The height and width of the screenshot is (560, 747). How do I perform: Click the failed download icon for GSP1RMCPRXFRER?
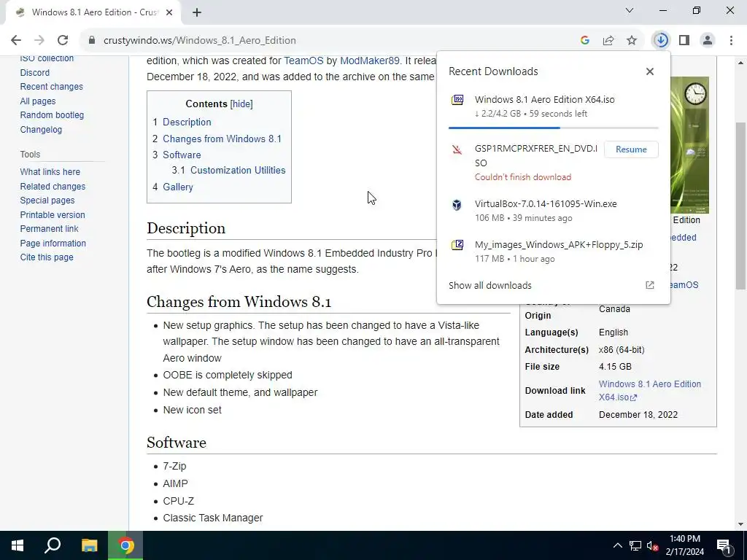(457, 150)
